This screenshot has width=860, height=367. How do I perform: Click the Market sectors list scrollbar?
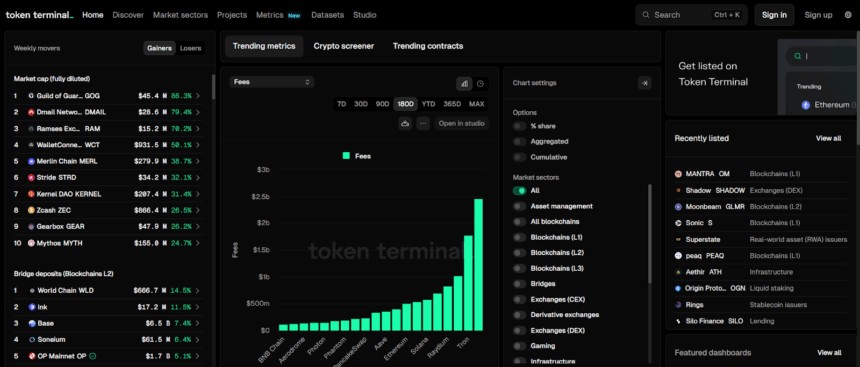[650, 233]
